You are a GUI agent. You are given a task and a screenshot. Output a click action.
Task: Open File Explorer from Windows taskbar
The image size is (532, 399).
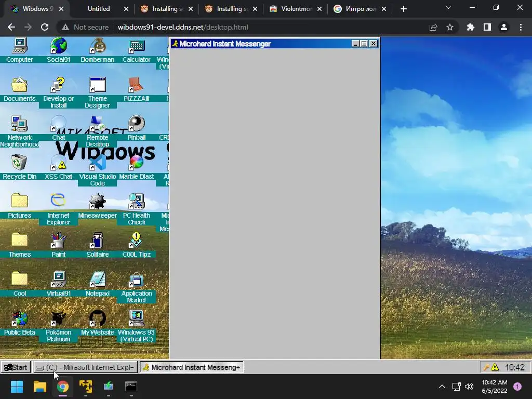39,387
